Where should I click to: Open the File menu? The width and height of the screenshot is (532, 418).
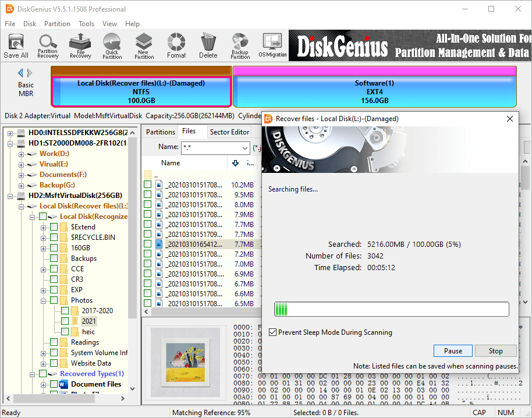click(x=10, y=24)
